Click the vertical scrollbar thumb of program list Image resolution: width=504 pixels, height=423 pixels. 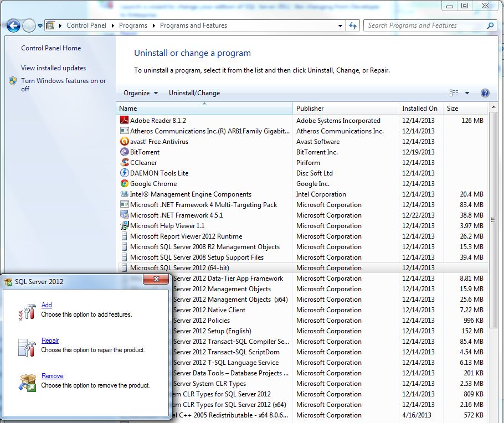click(493, 220)
